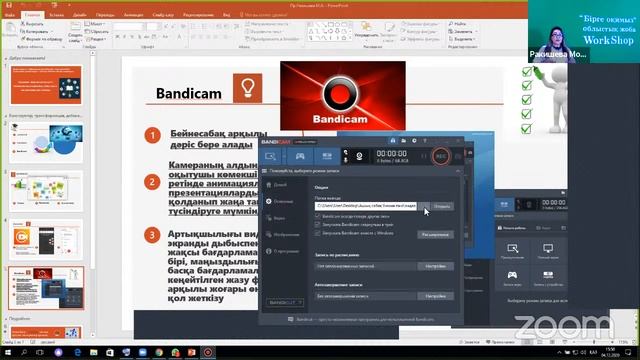Image resolution: width=640 pixels, height=360 pixels.
Task: Click the Cut command in Clipboard group
Action: tap(32, 24)
